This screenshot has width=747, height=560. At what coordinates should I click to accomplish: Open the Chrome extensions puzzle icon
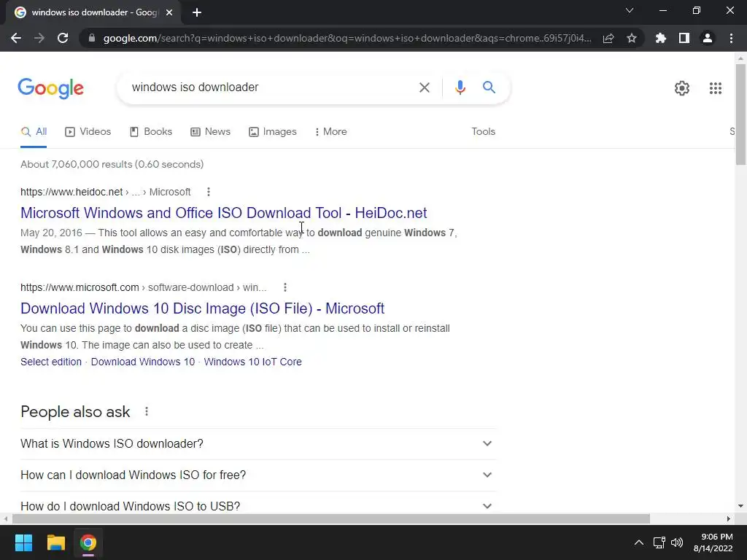661,38
